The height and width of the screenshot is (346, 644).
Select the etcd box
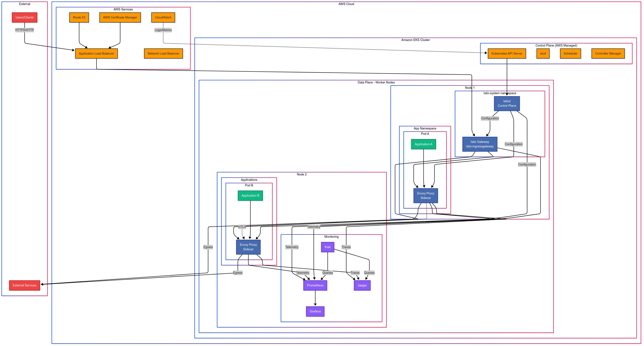[x=543, y=54]
